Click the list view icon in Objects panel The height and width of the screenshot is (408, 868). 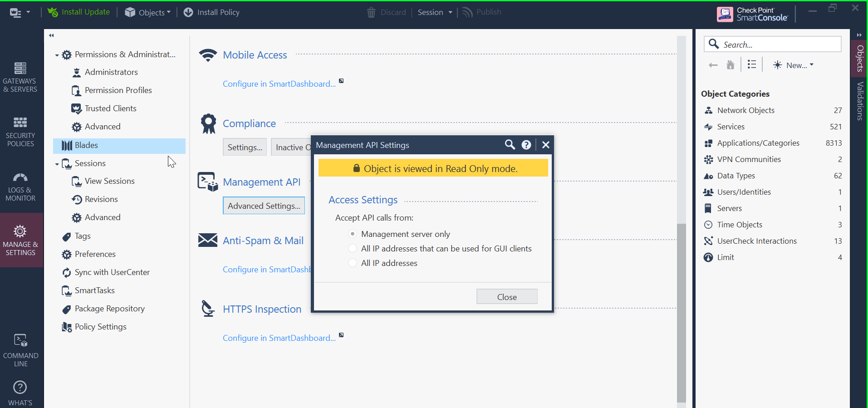pos(752,65)
